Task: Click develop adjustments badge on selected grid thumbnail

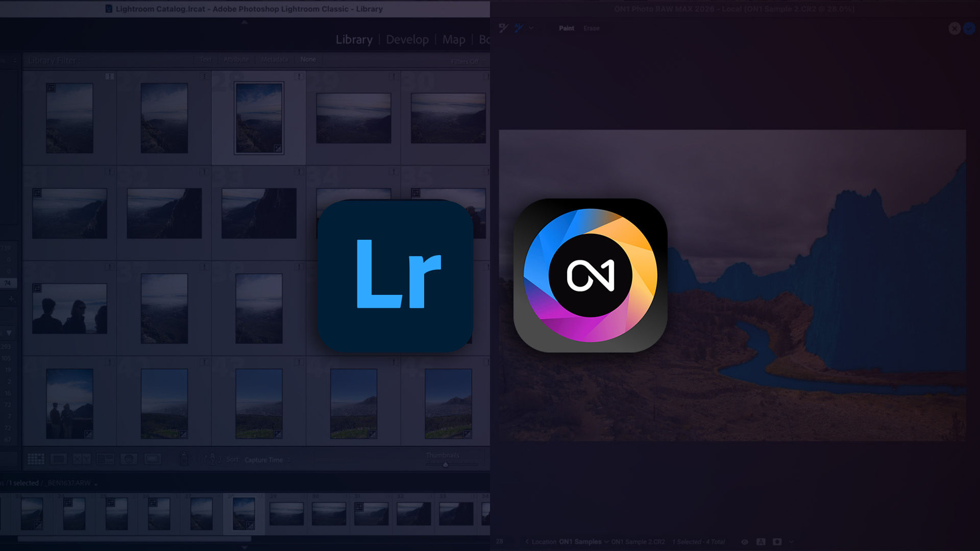Action: pos(278,148)
